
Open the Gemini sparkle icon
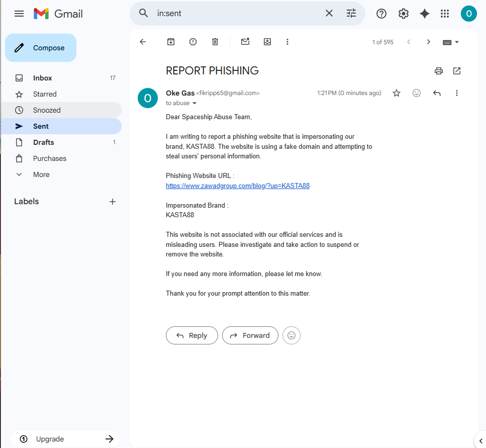click(x=424, y=14)
